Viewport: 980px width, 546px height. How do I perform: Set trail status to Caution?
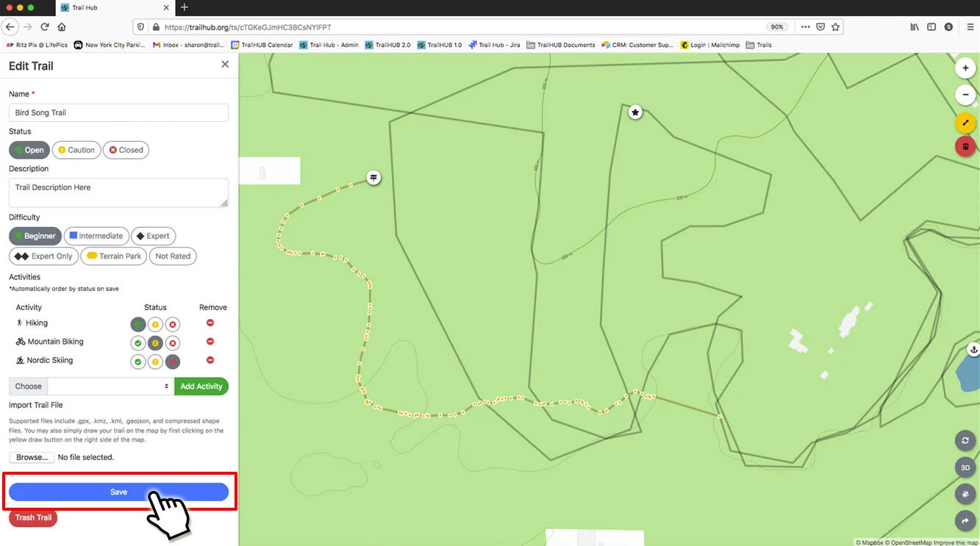coord(76,150)
